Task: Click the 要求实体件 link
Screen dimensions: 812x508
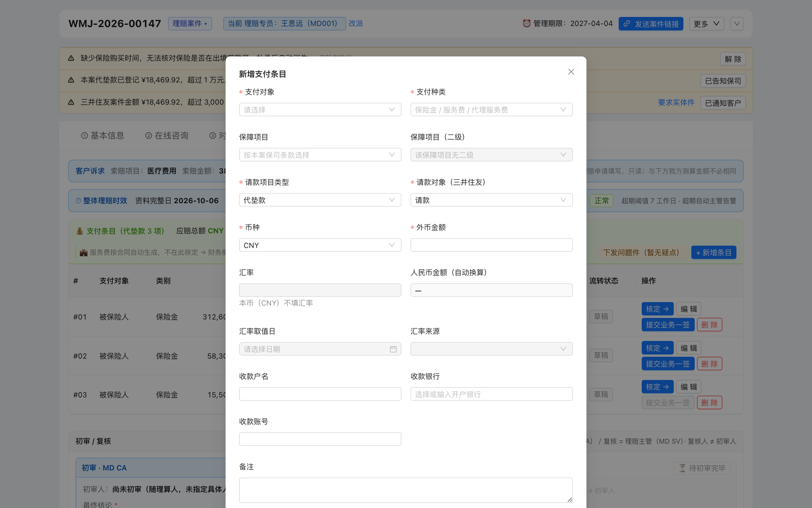Action: [676, 102]
